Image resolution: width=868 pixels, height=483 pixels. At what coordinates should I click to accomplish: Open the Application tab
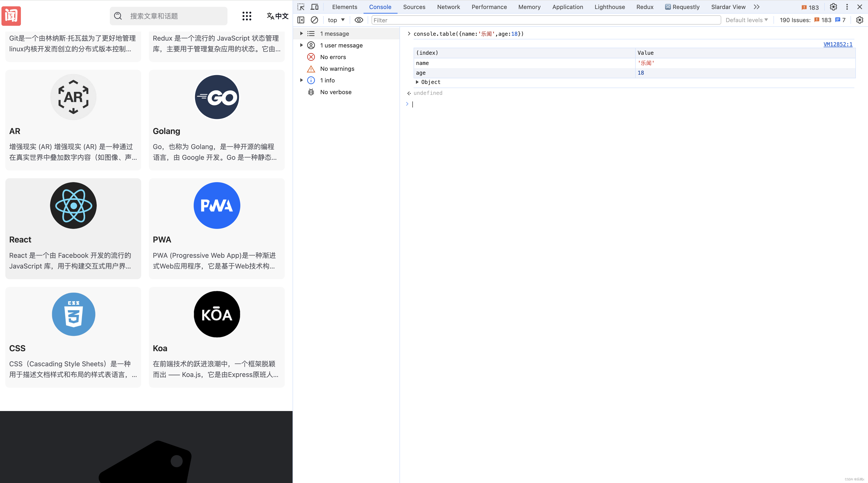click(x=567, y=7)
